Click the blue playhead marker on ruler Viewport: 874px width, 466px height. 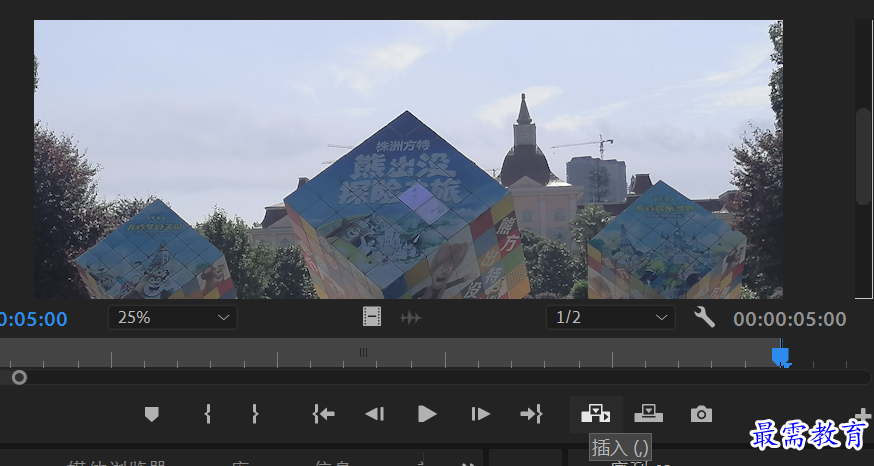point(780,356)
